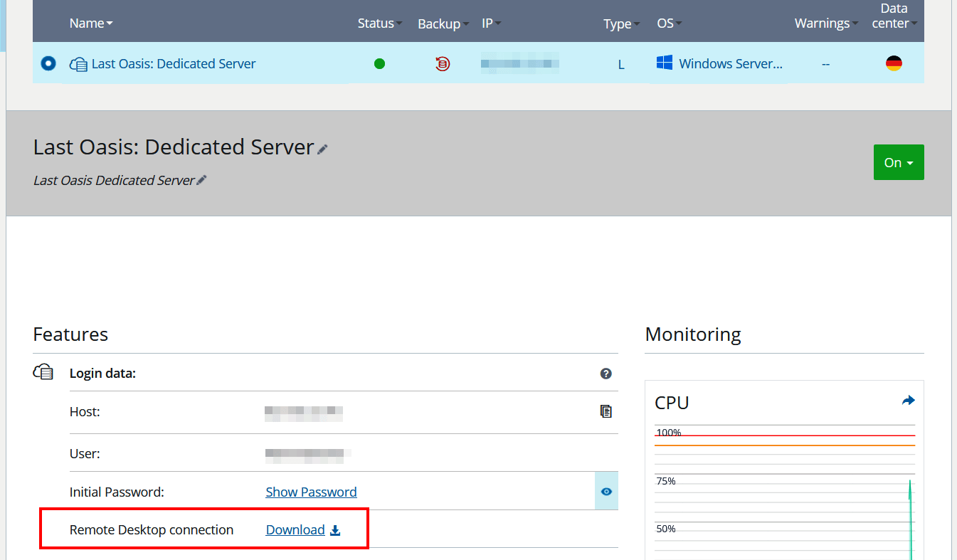Download the Remote Desktop connection file
The height and width of the screenshot is (560, 957).
(x=295, y=529)
